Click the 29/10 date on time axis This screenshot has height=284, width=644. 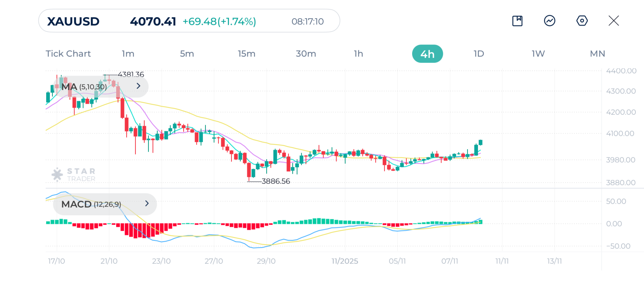(266, 261)
